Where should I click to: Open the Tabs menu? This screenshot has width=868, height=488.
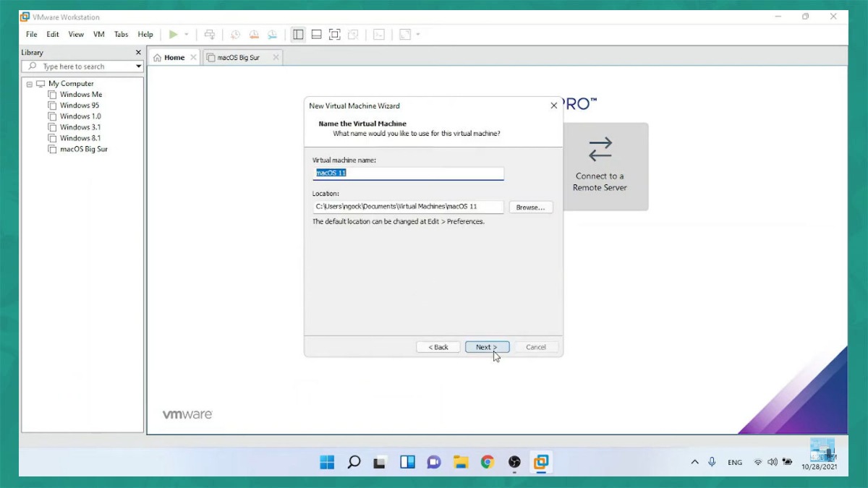click(x=121, y=34)
